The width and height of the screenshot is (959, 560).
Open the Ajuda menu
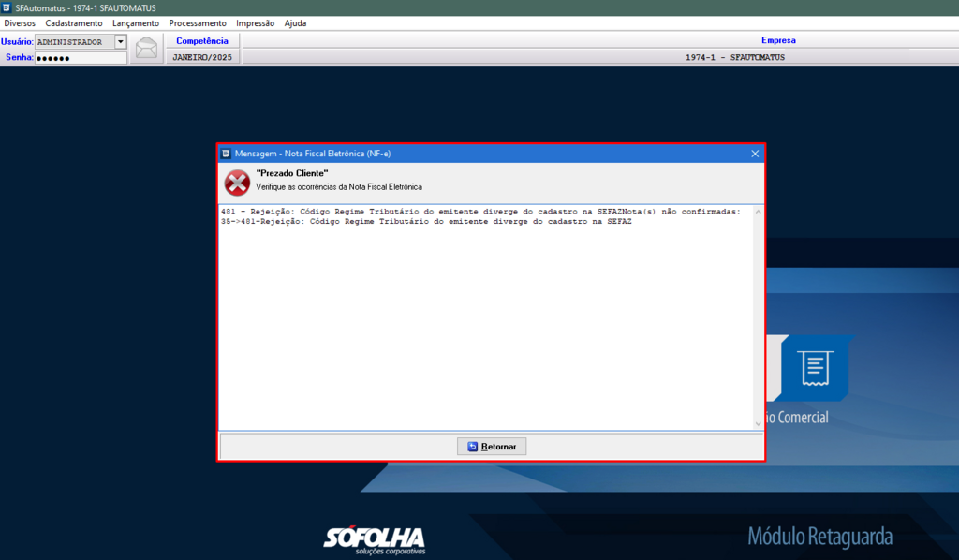(x=295, y=22)
